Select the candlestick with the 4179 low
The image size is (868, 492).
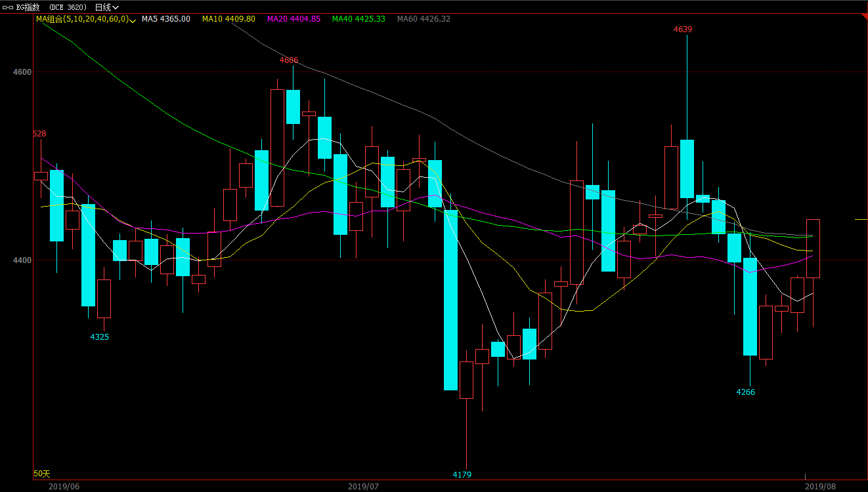[466, 380]
